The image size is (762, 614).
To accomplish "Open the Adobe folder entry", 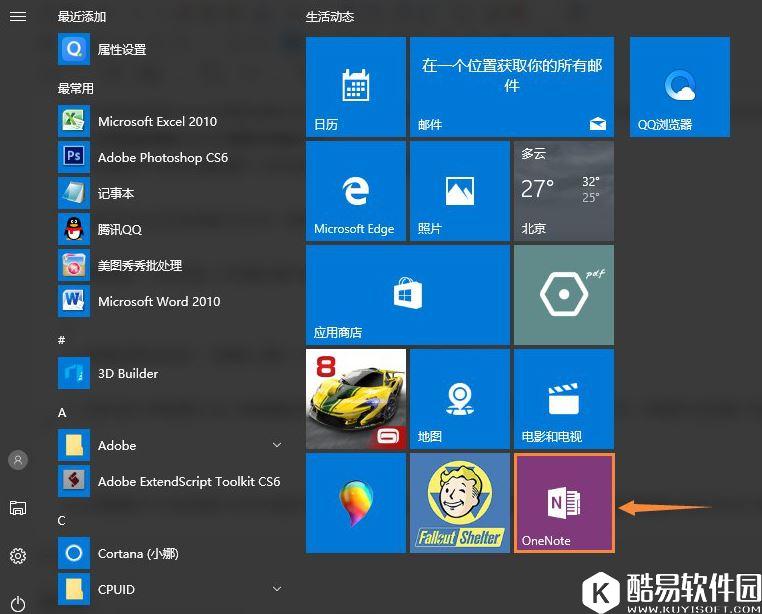I will point(170,445).
